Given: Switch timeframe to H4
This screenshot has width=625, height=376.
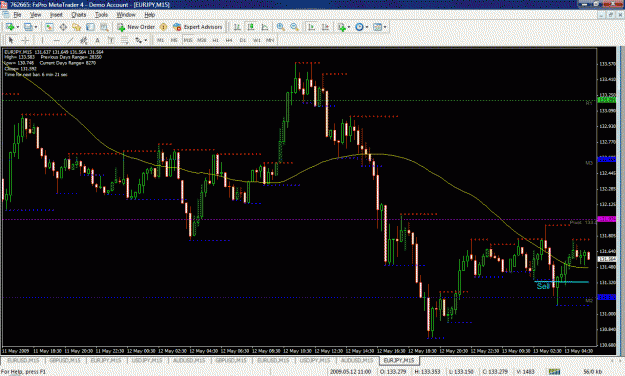Looking at the screenshot, I should point(229,40).
